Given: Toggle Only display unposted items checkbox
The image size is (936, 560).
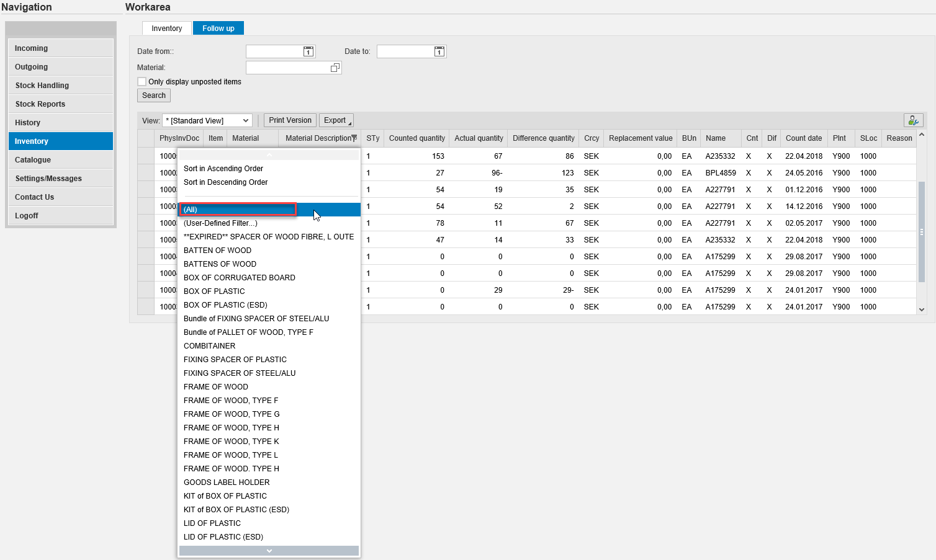Looking at the screenshot, I should (142, 81).
